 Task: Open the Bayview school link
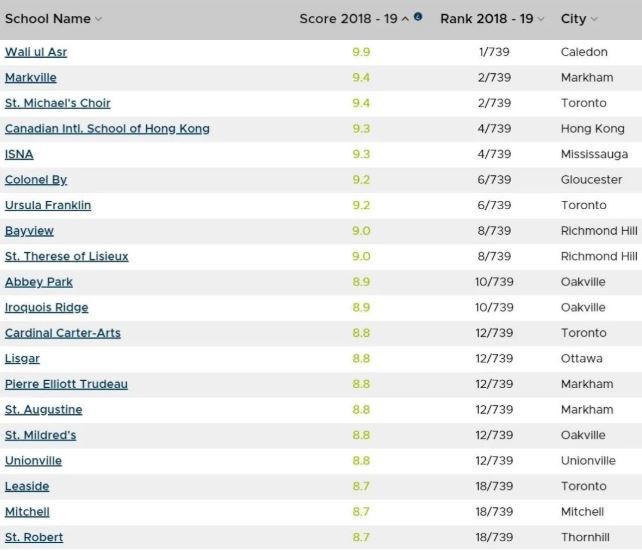pyautogui.click(x=29, y=231)
